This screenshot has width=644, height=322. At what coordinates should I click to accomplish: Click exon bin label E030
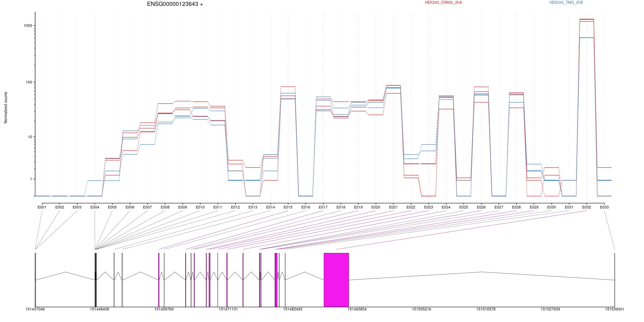pyautogui.click(x=551, y=207)
